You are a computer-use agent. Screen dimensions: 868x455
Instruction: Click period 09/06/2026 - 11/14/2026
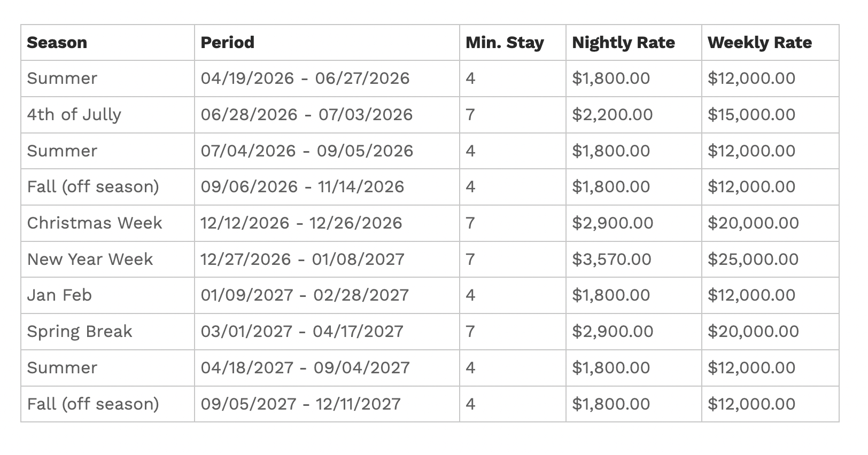[x=303, y=187]
